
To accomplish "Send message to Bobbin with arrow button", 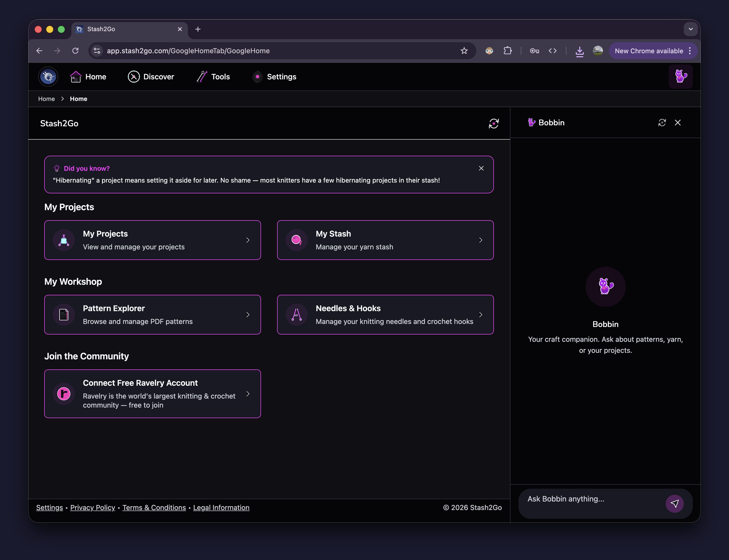I will coord(674,503).
